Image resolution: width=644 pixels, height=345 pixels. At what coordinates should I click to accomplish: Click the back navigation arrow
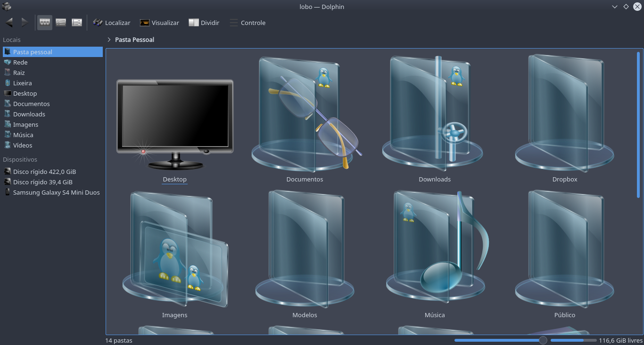pos(8,22)
